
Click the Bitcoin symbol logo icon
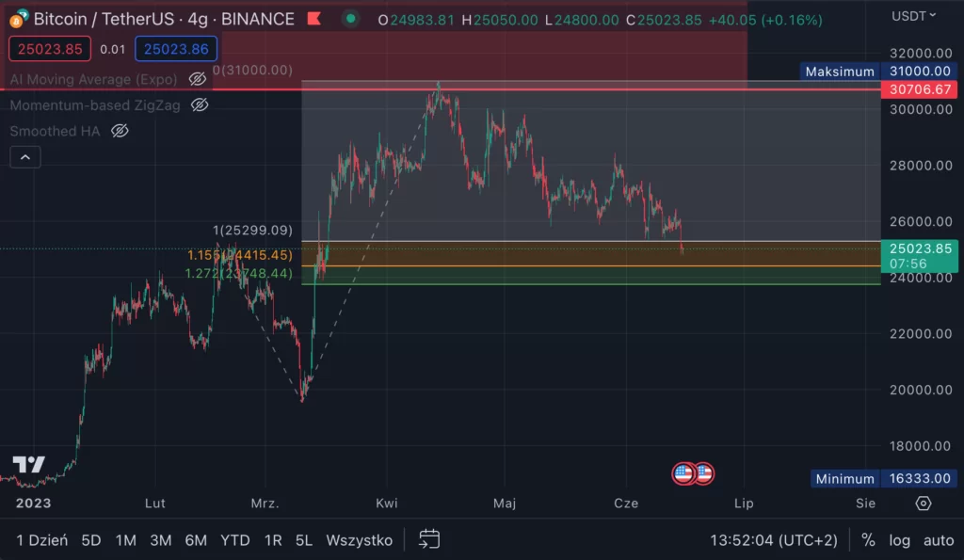18,19
